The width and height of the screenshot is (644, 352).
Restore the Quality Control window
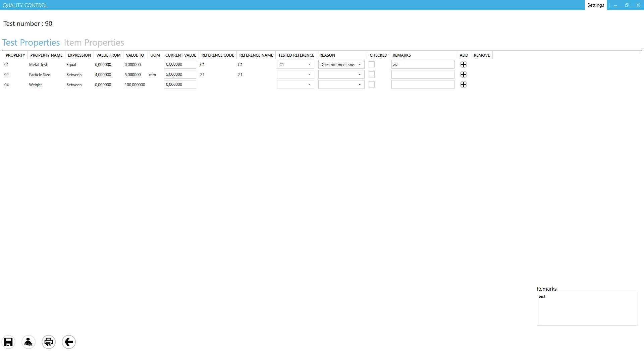tap(627, 5)
